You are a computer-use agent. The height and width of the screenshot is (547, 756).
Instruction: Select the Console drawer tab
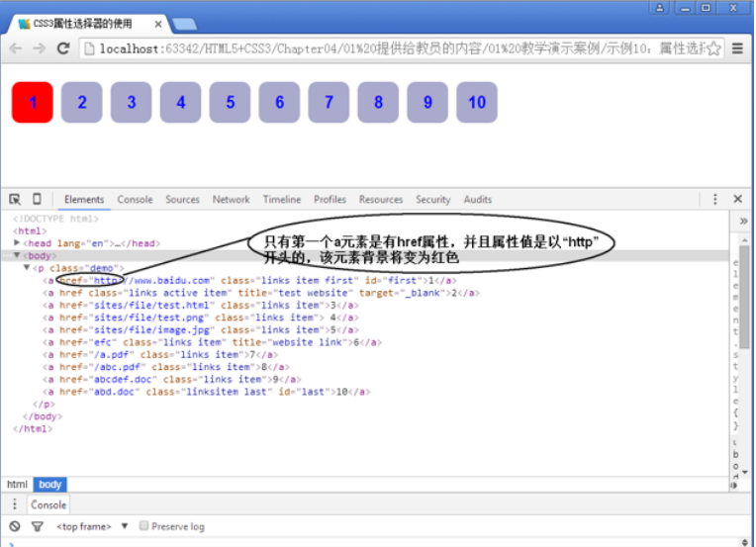pyautogui.click(x=48, y=505)
